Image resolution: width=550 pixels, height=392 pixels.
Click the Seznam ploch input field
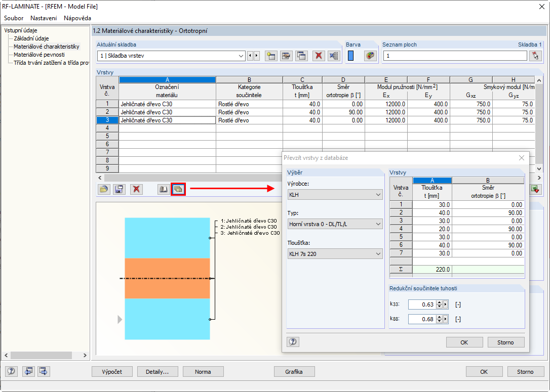pos(455,56)
